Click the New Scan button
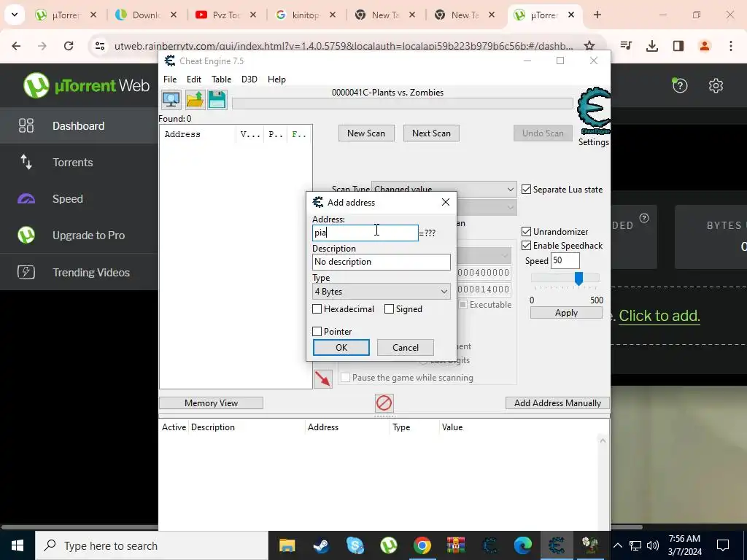 (366, 133)
